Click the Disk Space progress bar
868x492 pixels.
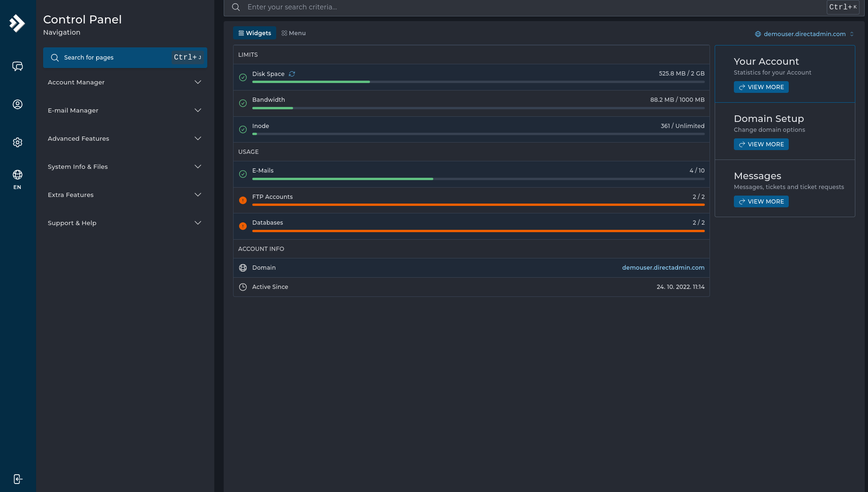(478, 82)
